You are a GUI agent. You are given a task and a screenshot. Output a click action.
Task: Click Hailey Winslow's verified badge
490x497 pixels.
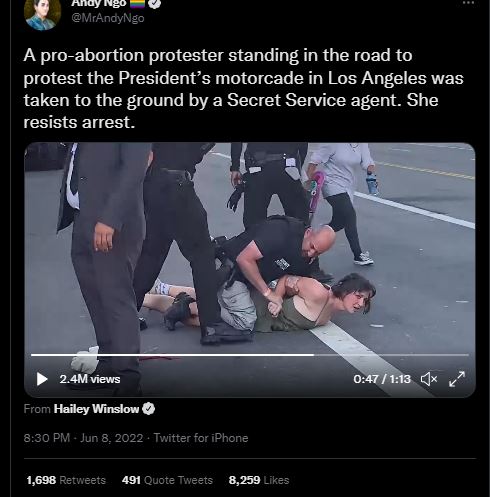click(x=149, y=409)
